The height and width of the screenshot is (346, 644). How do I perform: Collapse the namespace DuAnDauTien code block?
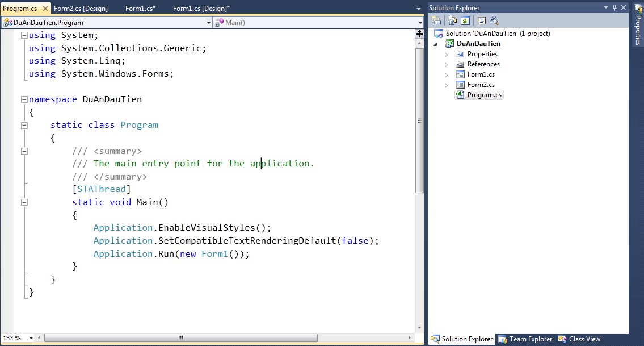click(x=24, y=99)
